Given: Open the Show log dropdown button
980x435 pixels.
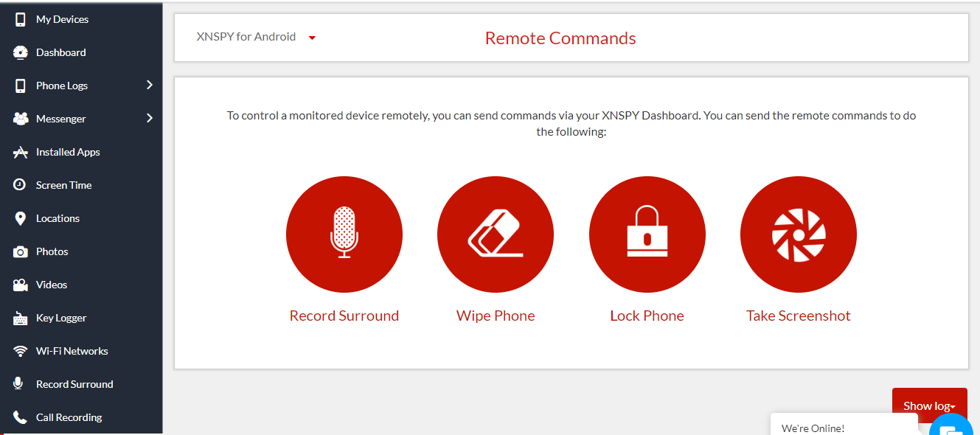Looking at the screenshot, I should coord(929,406).
